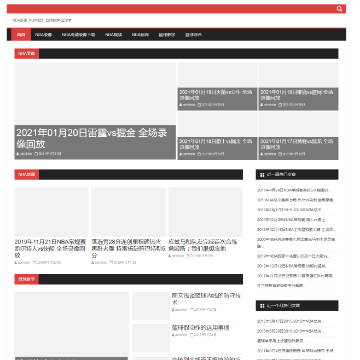
Task: Click calendar icon under 2019年11月21日 article
Action: (34, 263)
